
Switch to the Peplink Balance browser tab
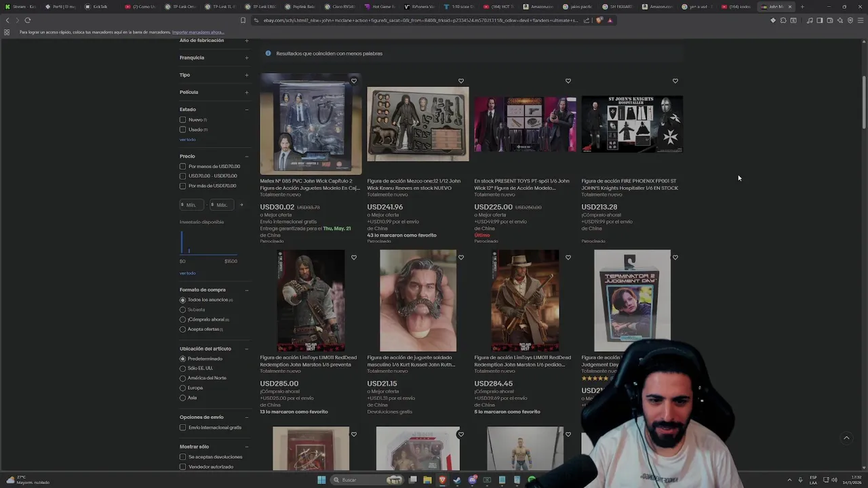point(300,7)
